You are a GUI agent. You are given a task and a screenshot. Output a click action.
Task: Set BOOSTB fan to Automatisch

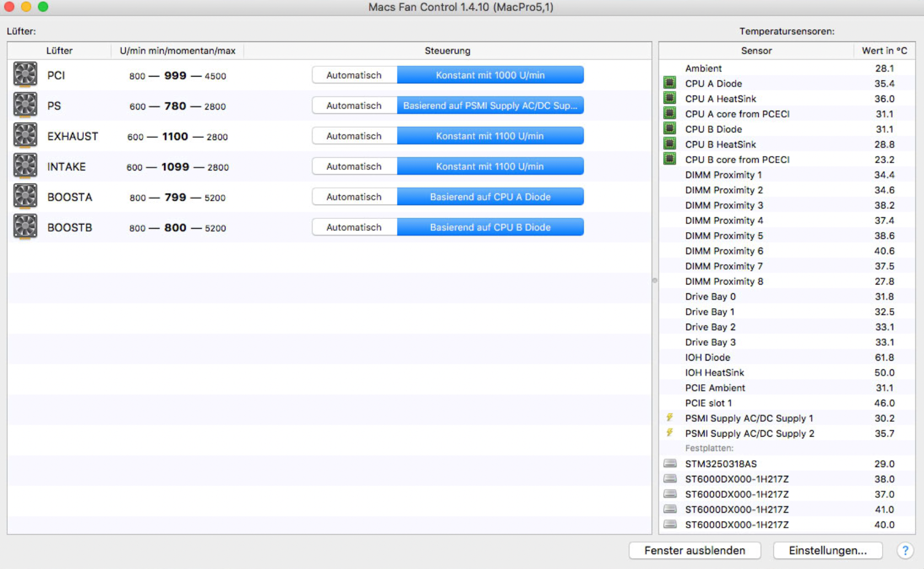pyautogui.click(x=354, y=227)
